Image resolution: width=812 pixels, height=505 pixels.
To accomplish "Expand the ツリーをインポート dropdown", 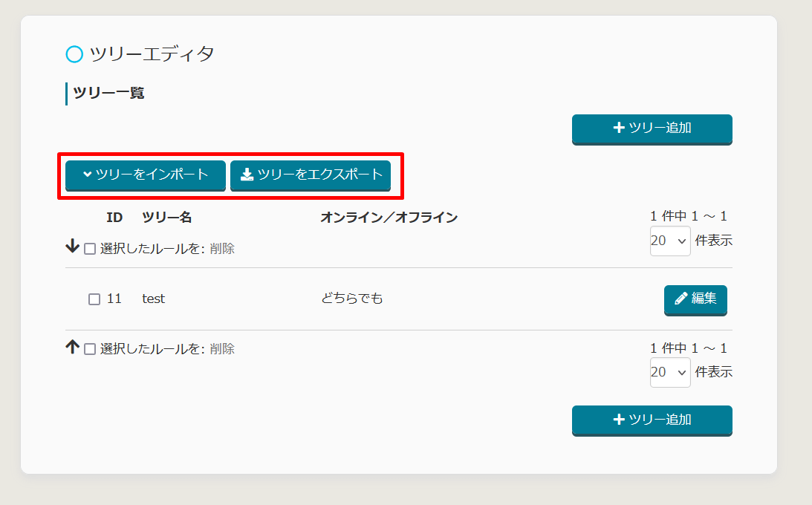I will click(145, 175).
